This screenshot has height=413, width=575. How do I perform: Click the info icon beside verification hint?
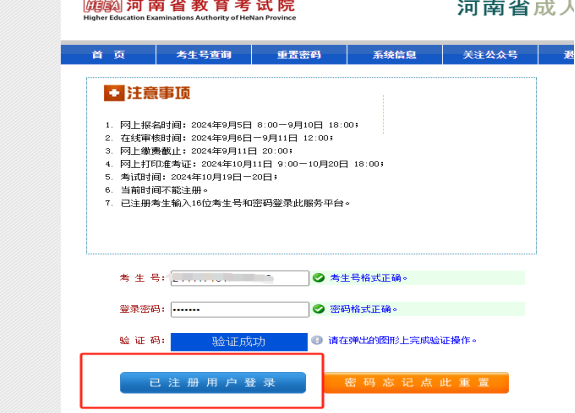[317, 340]
